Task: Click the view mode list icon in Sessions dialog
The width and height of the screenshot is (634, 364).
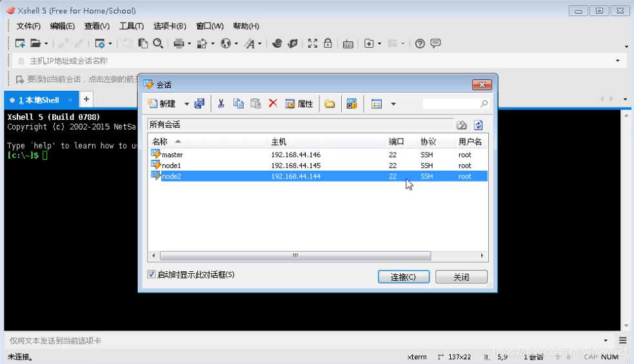Action: click(377, 104)
